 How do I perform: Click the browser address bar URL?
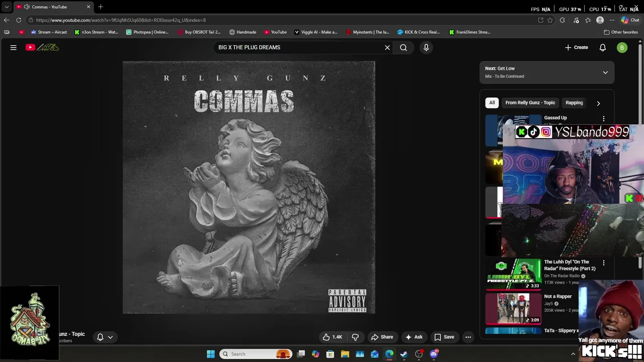click(x=121, y=20)
